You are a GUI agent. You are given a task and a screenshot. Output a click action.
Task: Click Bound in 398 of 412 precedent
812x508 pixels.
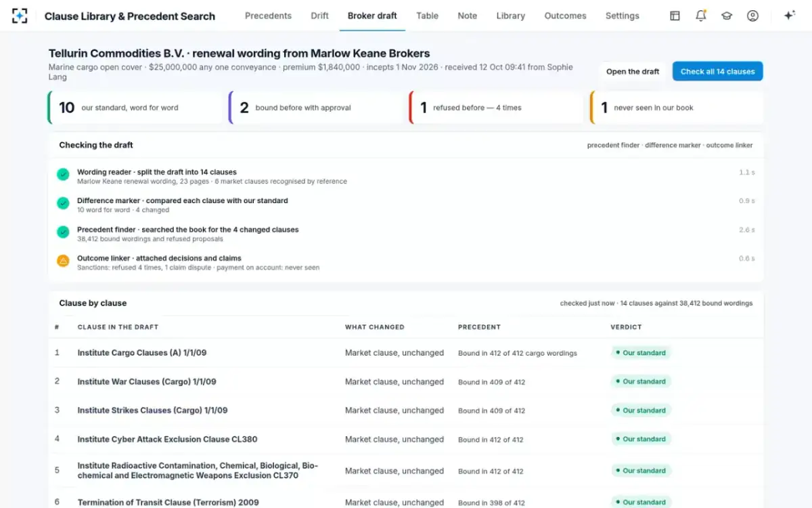(491, 503)
